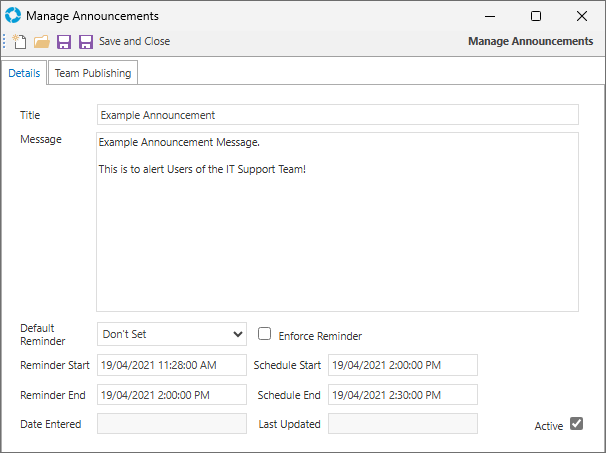Maximize the Manage Announcements window
The width and height of the screenshot is (606, 453).
tap(536, 16)
